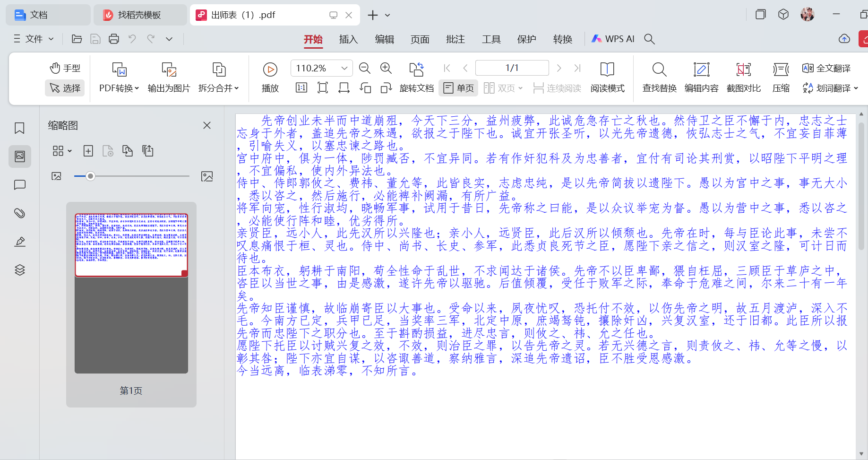
Task: Select the Hand tool (手型)
Action: (x=65, y=68)
